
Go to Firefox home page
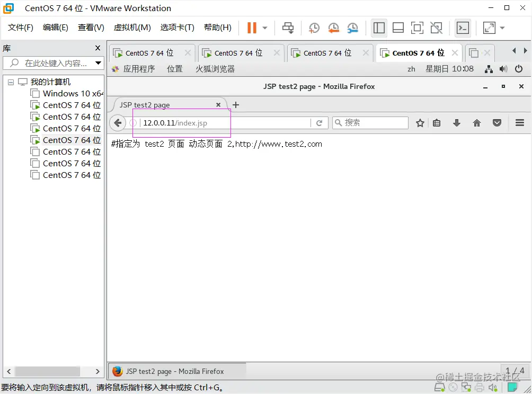(x=477, y=123)
